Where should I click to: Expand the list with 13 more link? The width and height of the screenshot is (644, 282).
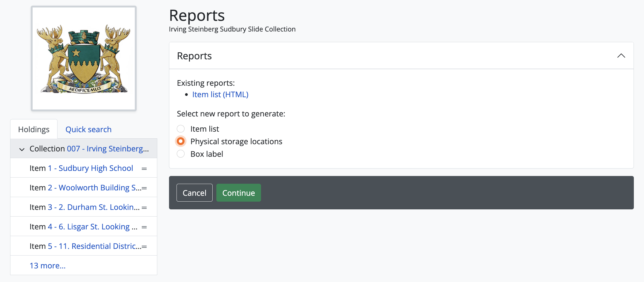pos(47,265)
